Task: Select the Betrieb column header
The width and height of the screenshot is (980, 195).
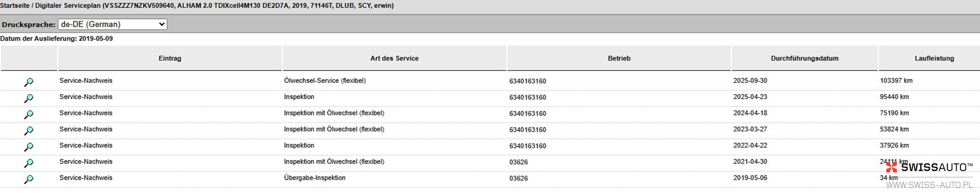Action: pos(619,58)
